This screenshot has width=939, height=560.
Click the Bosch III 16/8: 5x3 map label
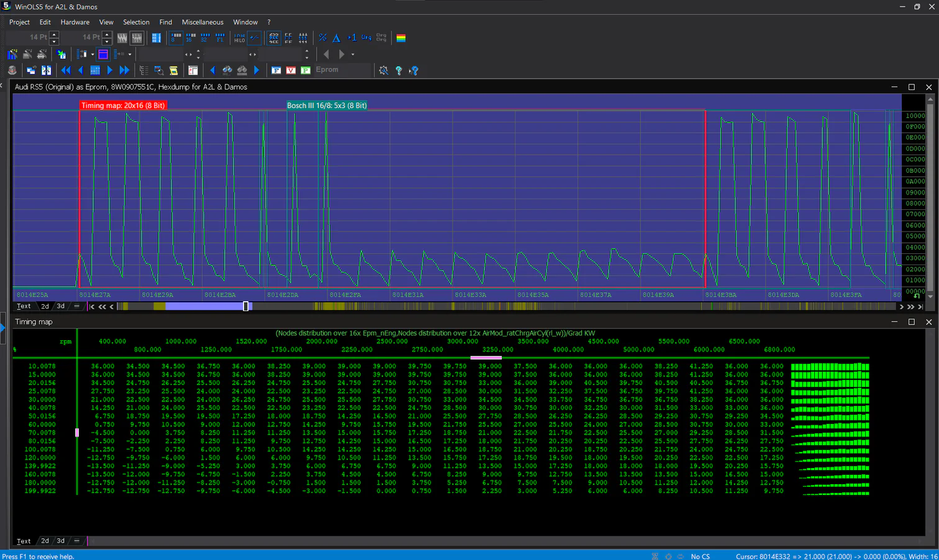point(327,106)
